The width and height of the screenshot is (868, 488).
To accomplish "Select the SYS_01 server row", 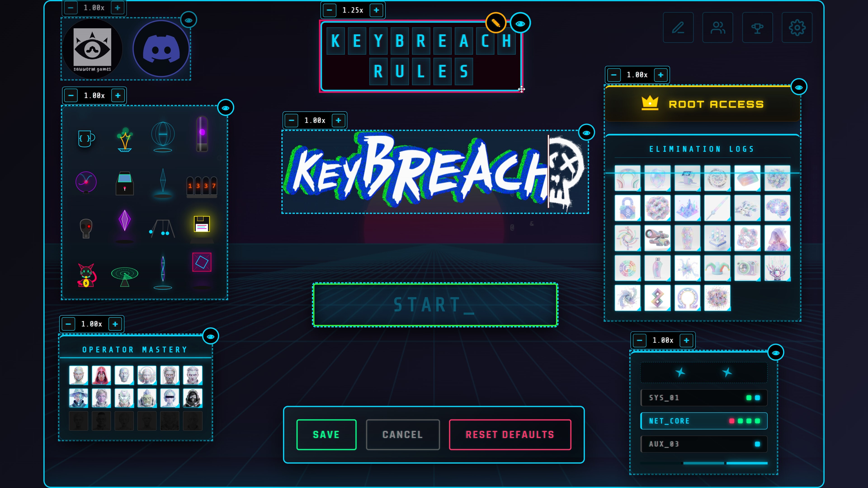I will coord(704,398).
